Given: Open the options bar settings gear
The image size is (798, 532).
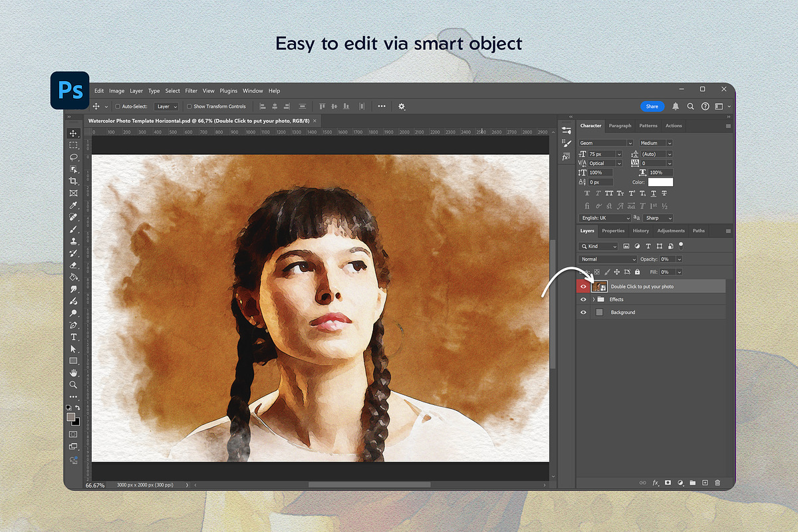Looking at the screenshot, I should click(x=402, y=106).
